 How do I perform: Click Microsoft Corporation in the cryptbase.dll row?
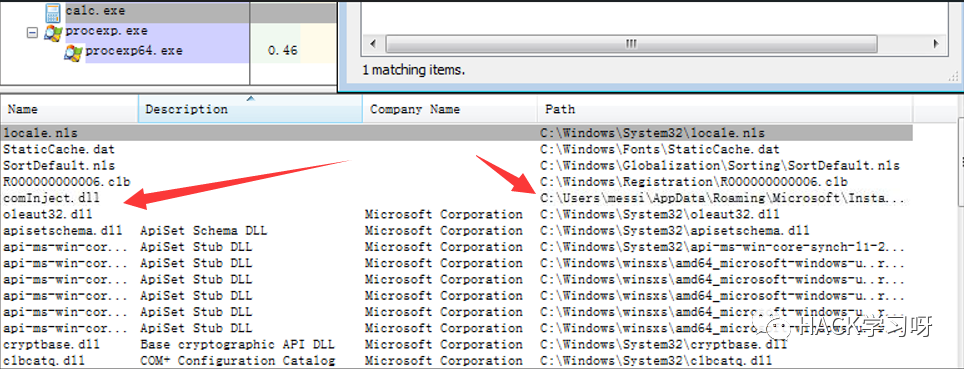click(x=443, y=344)
